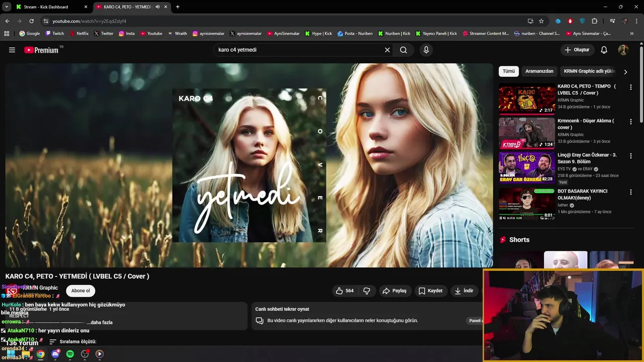Open the notifications bell
This screenshot has width=644, height=362.
604,50
